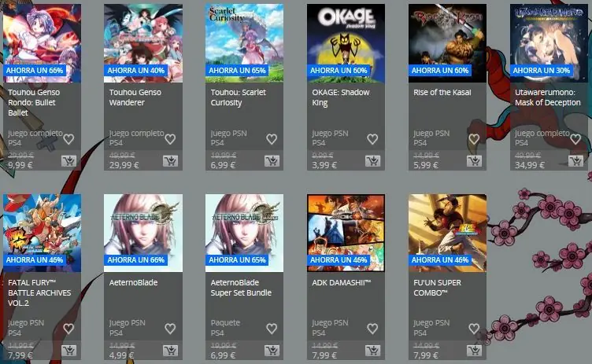Wishlist OKAGE: Shadow King with heart icon
Image resolution: width=592 pixels, height=364 pixels.
pos(372,139)
